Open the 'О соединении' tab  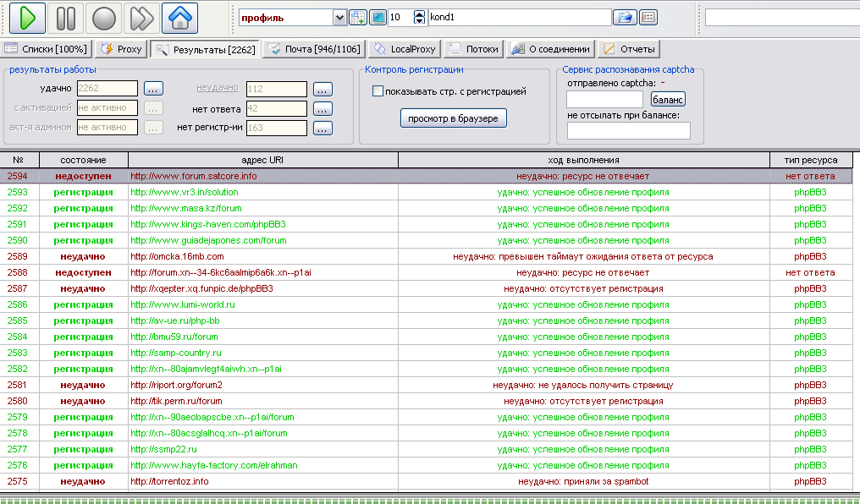(x=551, y=49)
